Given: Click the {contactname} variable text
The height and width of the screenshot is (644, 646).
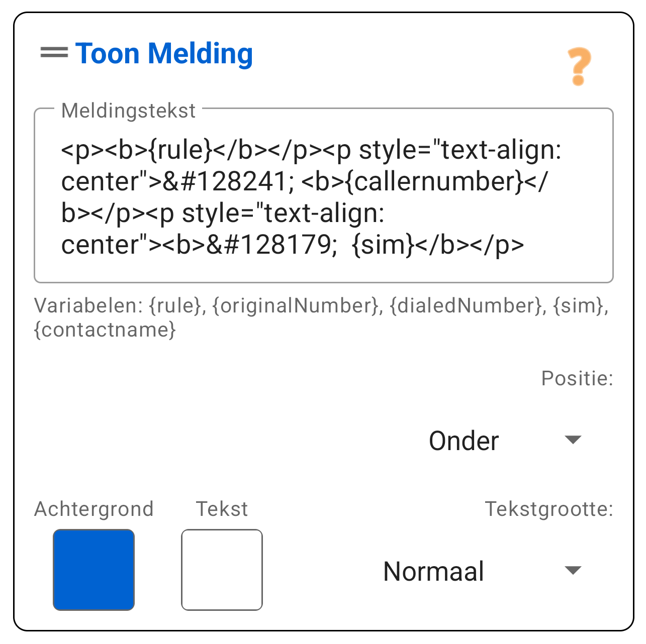Looking at the screenshot, I should (104, 330).
